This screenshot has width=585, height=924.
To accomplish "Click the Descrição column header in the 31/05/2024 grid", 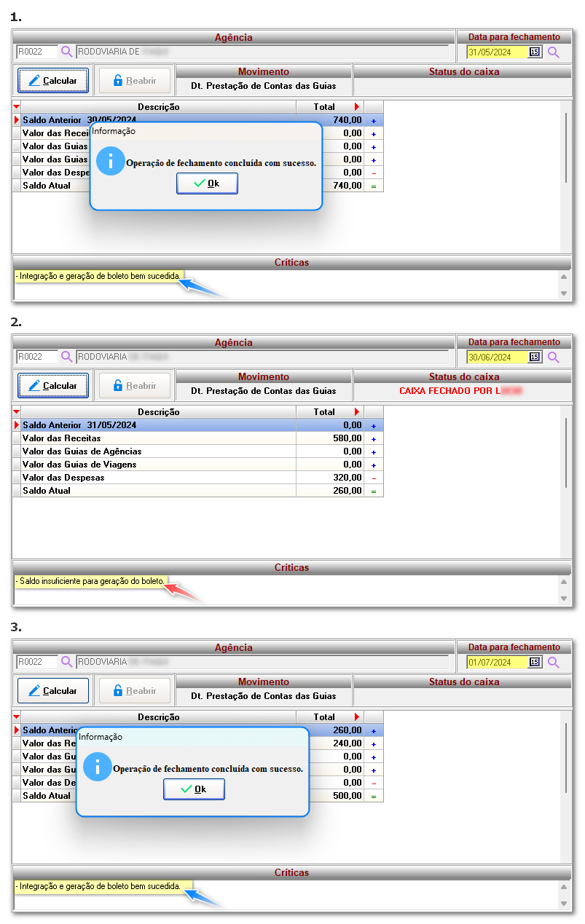I will click(159, 107).
